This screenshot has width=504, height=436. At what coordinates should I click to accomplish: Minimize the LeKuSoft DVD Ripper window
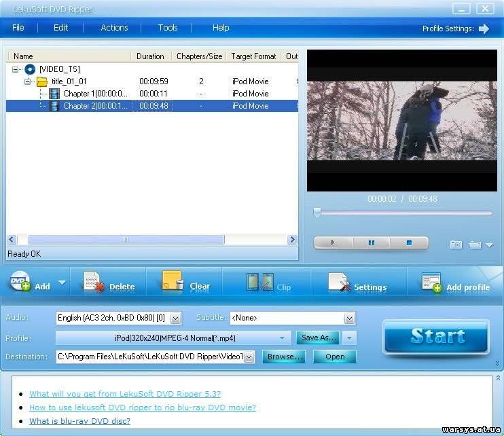click(461, 9)
